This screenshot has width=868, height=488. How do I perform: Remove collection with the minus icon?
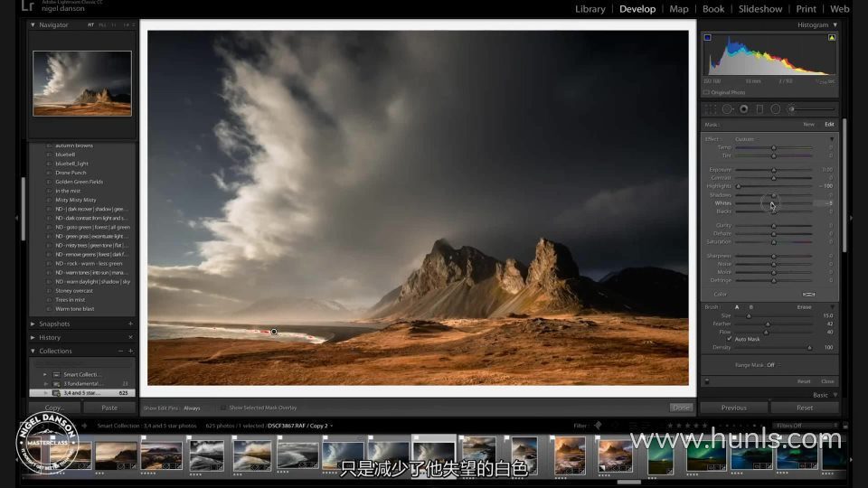tap(120, 351)
